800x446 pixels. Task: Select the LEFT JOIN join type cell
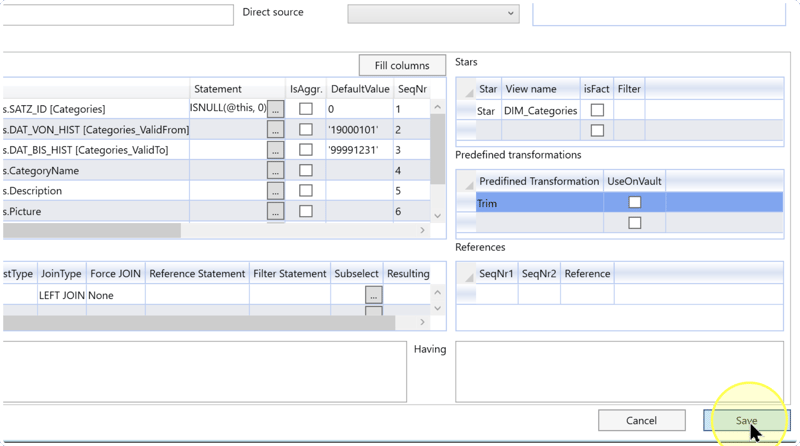(x=62, y=295)
